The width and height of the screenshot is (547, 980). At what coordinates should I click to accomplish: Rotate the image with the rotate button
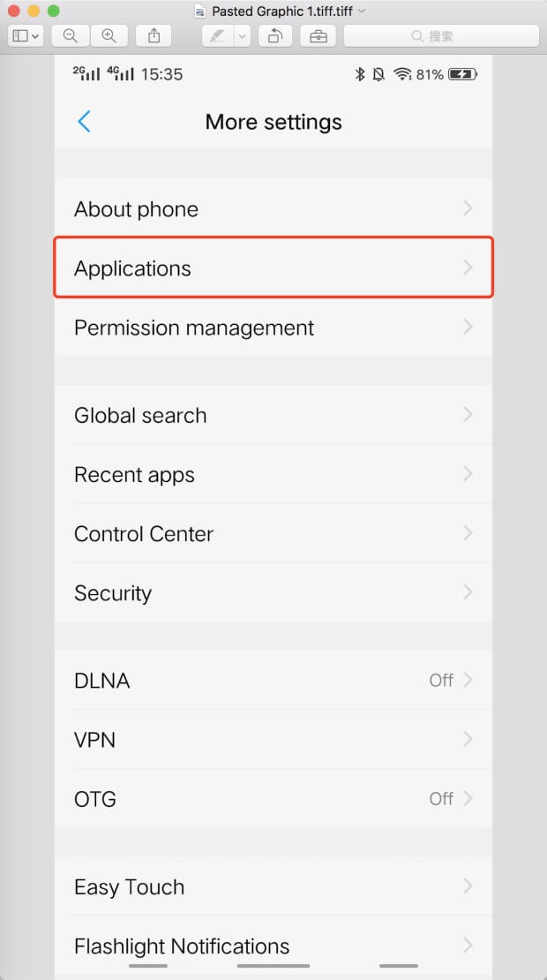(x=275, y=35)
